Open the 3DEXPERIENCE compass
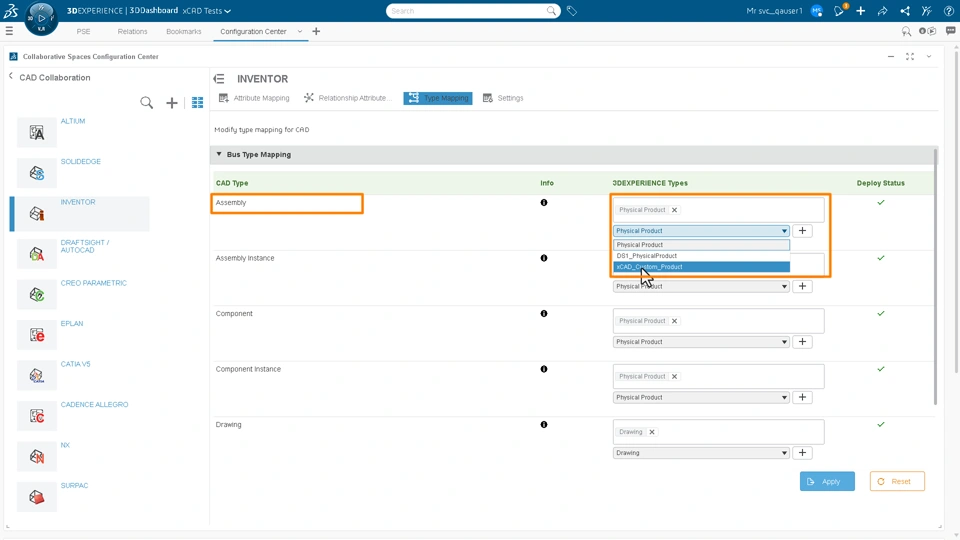The width and height of the screenshot is (960, 540). click(41, 15)
